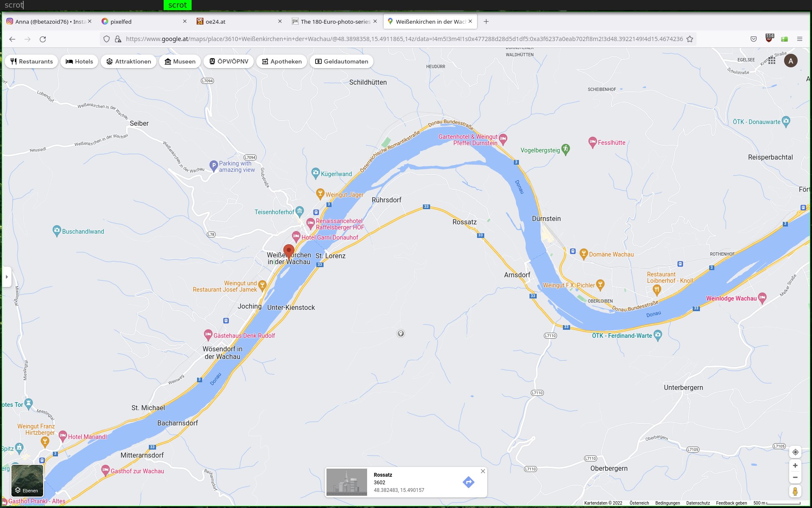This screenshot has height=508, width=812.
Task: Open the Teisenhoferhof museum marker
Action: tap(300, 211)
